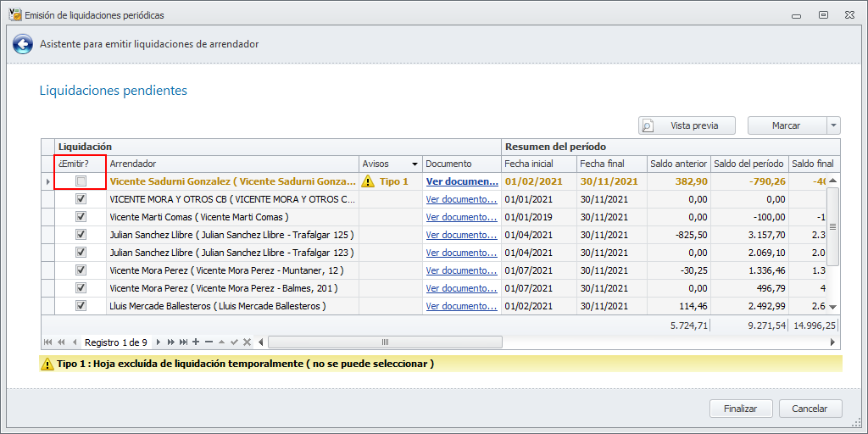Click the back arrow of the assistant
Screen dimensions: 868x434
pyautogui.click(x=23, y=44)
